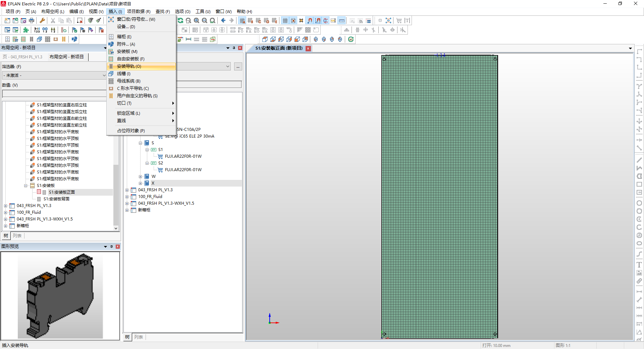
Task: Select 安装导轨 from the open Insert menu
Action: [141, 66]
